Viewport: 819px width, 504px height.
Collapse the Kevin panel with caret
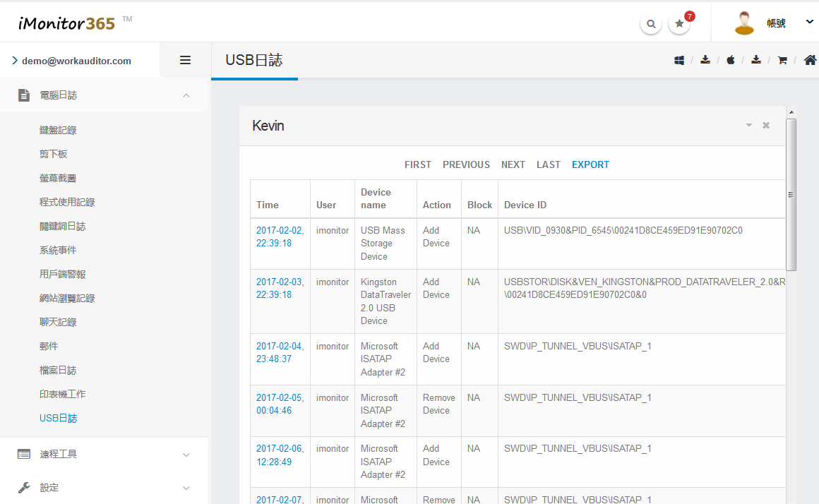point(749,126)
